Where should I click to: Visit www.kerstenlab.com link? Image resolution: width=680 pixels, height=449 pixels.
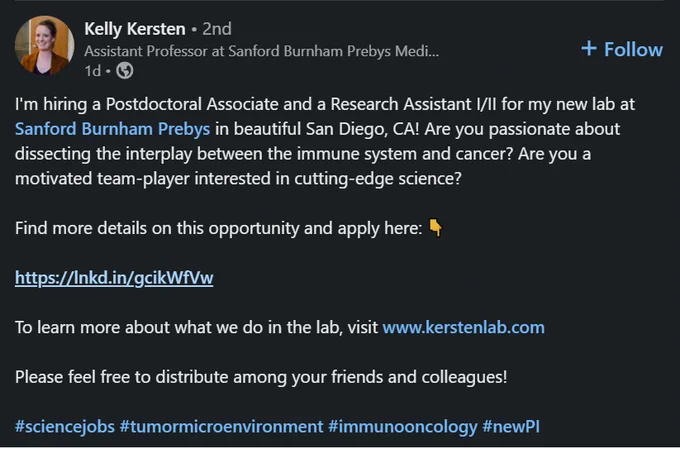tap(464, 327)
